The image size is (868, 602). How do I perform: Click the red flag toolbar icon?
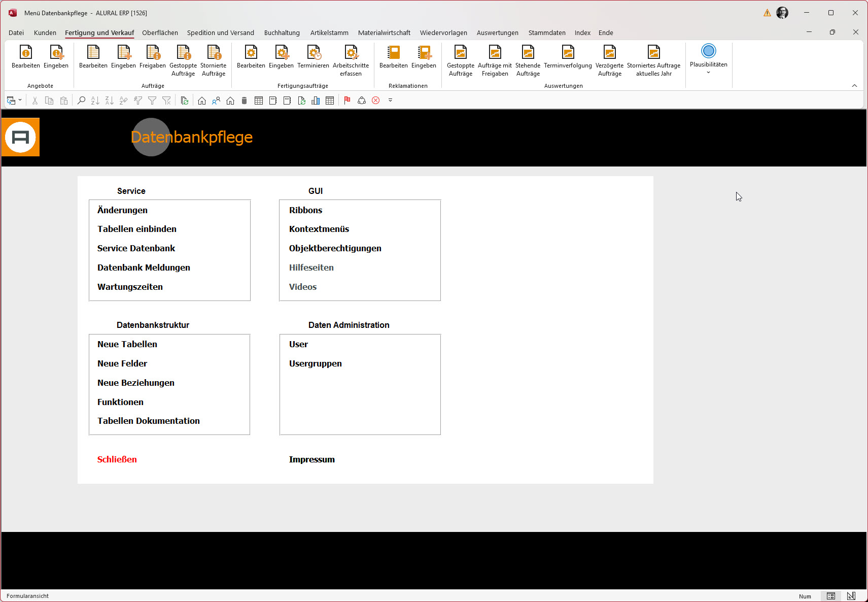tap(347, 101)
